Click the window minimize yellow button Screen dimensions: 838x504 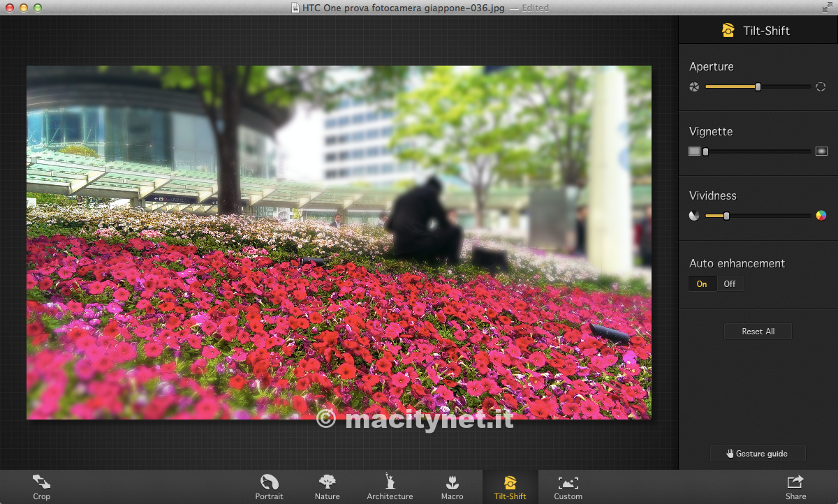coord(23,8)
